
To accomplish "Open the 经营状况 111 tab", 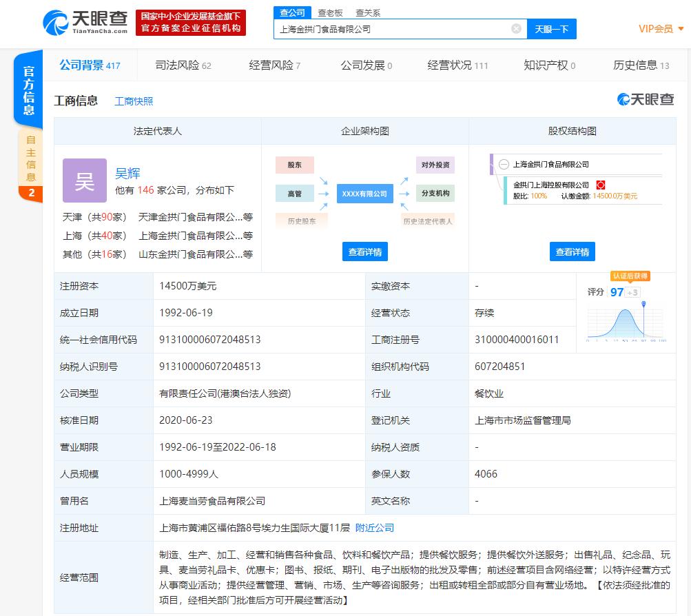I will click(457, 65).
